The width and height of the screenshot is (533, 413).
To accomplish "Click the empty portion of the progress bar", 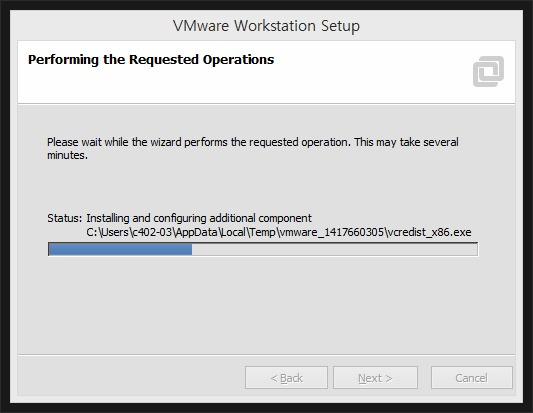I will [x=335, y=249].
